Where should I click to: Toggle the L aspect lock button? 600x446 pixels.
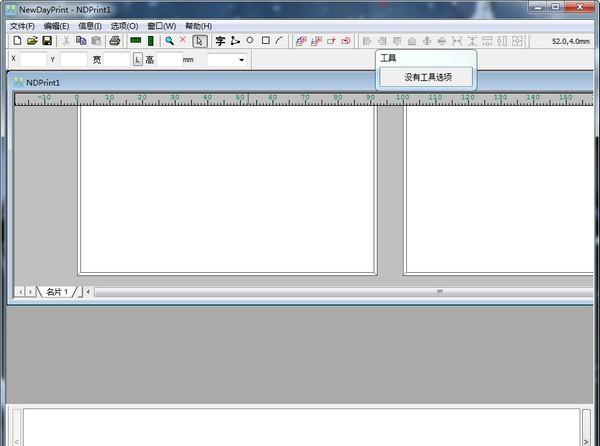[138, 59]
